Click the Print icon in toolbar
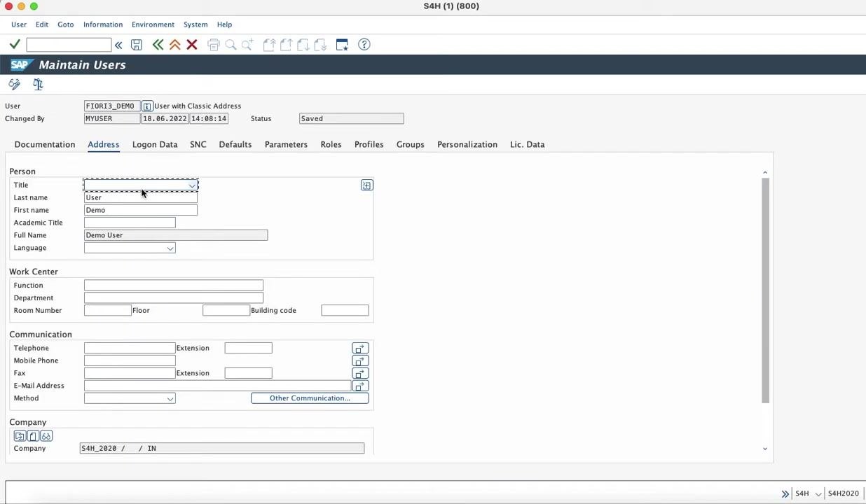Image resolution: width=866 pixels, height=504 pixels. (x=214, y=45)
